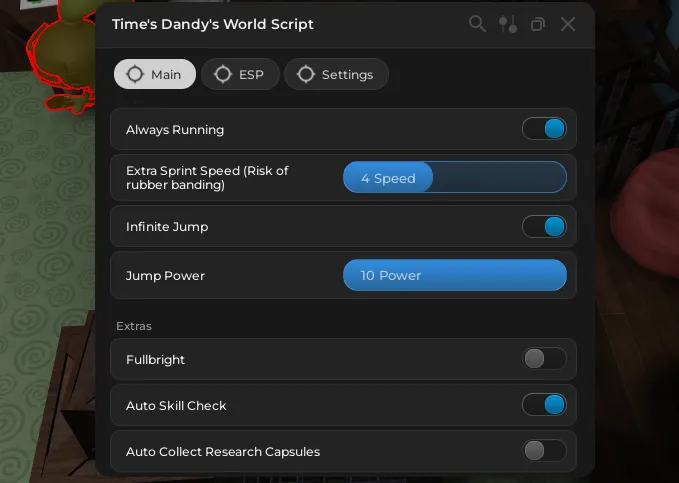Enable Auto Collect Research Capsules
The image size is (679, 483).
point(544,451)
